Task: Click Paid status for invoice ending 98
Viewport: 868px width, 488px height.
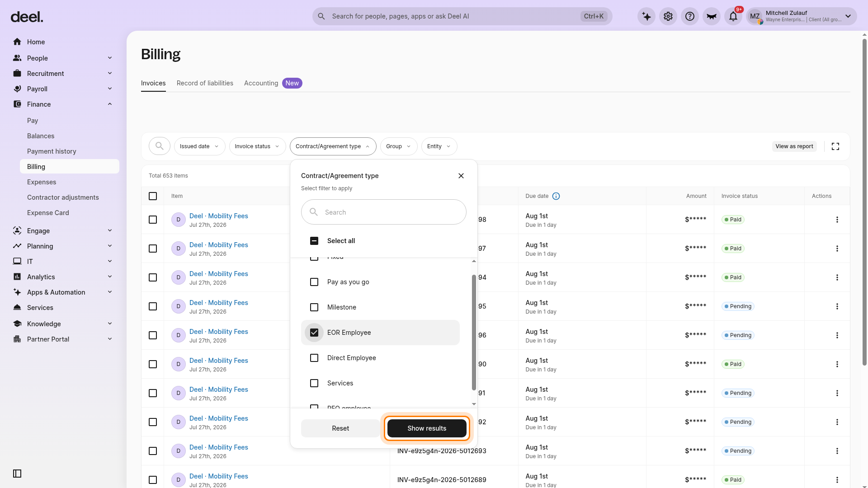Action: coord(733,220)
